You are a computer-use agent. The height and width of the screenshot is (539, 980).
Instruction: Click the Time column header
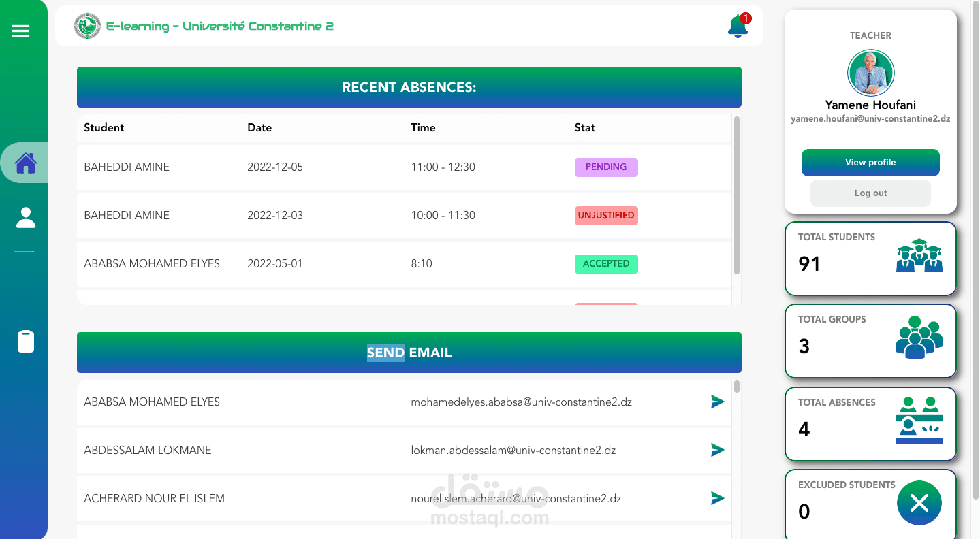tap(423, 127)
